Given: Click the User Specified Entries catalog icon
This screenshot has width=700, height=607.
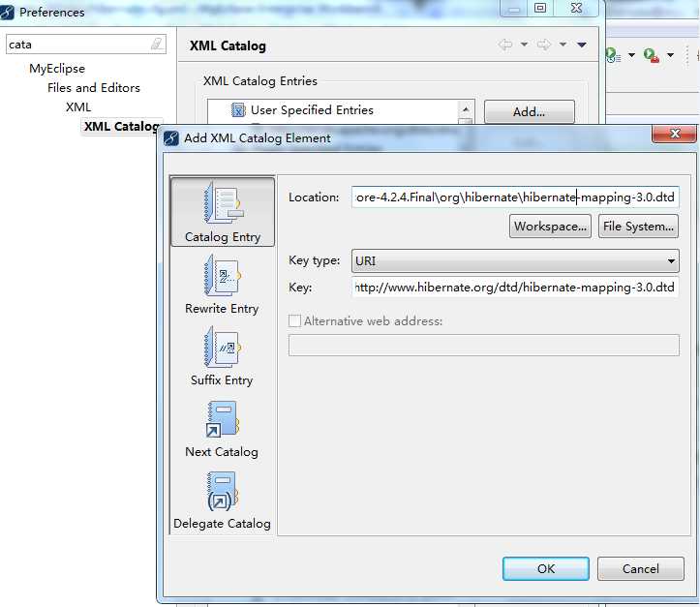Looking at the screenshot, I should coord(238,109).
